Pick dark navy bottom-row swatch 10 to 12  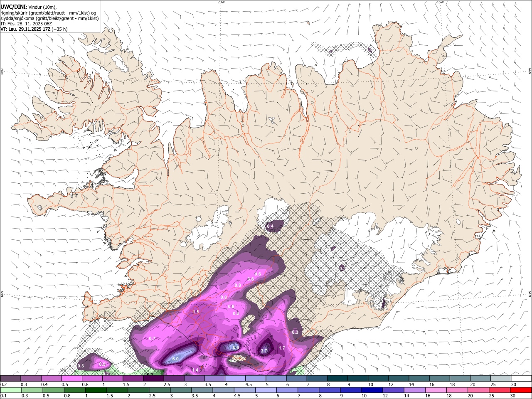[x=372, y=390]
